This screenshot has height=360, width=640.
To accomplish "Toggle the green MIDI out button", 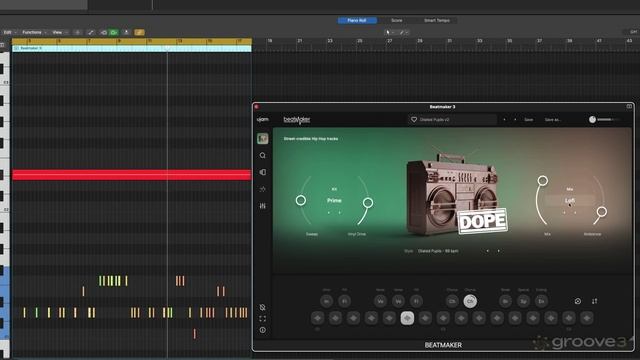I will pos(114,32).
